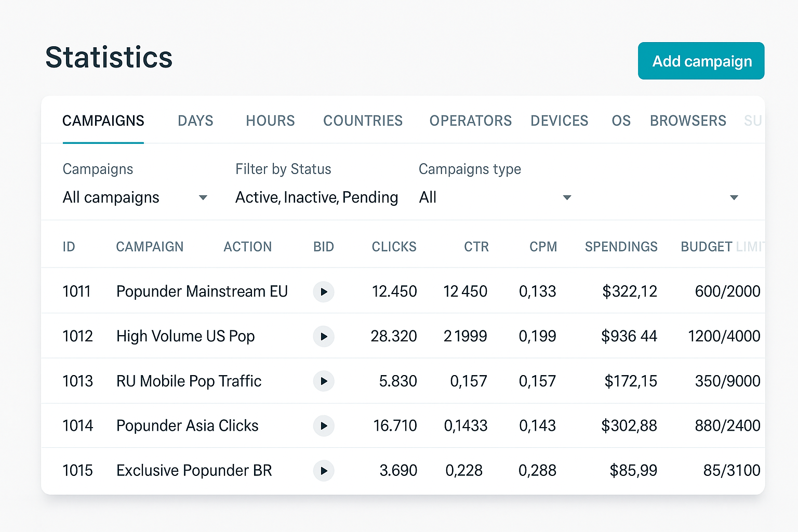This screenshot has height=532, width=798.
Task: Sort by the ID column header
Action: coord(69,247)
